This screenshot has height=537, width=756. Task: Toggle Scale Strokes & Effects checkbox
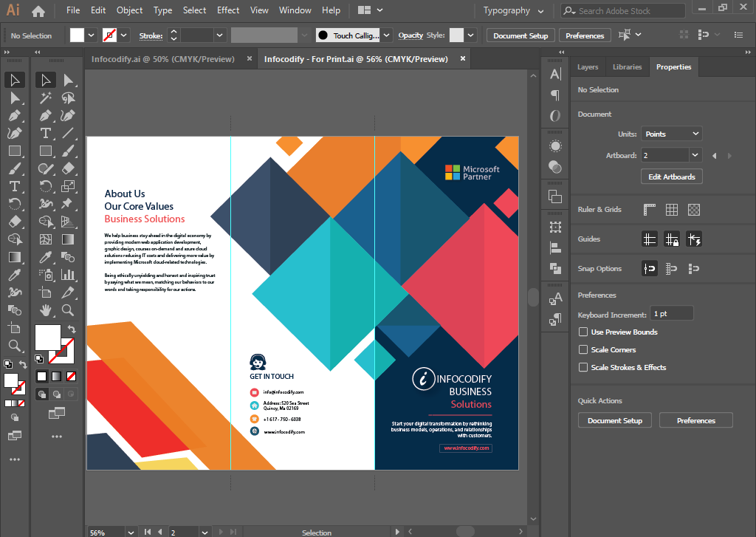point(584,368)
